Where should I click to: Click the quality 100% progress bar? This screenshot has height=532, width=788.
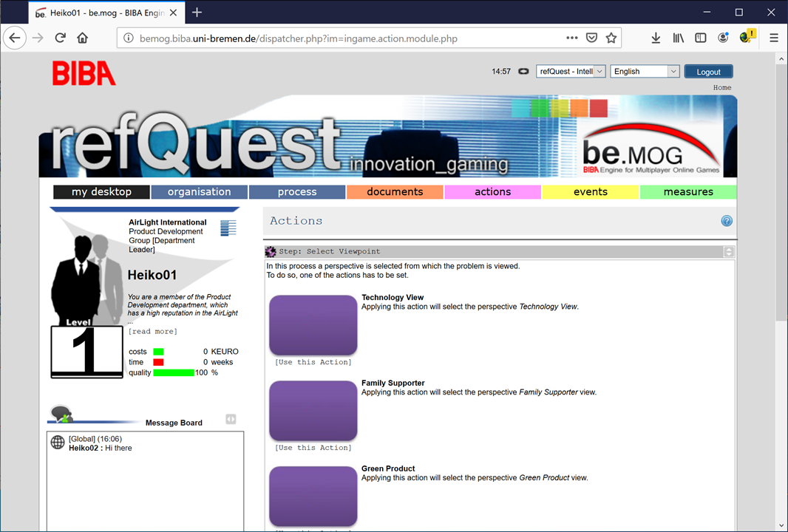click(174, 372)
